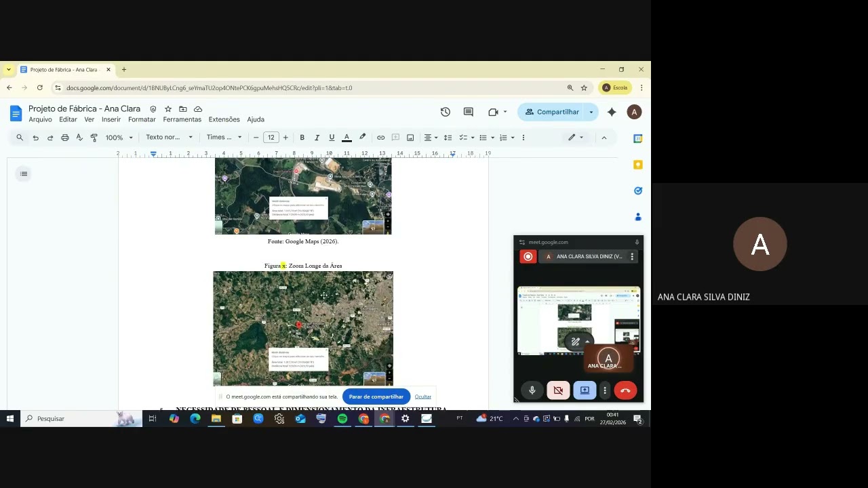Screen dimensions: 868x488
Task: Open Google Calendar side panel
Action: click(637, 138)
